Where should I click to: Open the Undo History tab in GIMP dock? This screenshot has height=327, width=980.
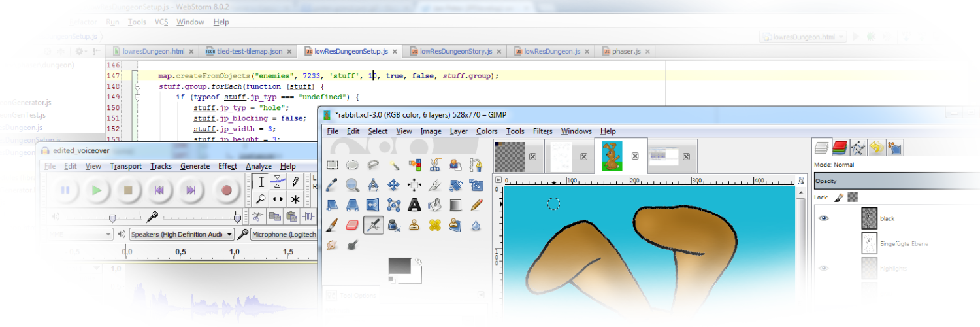876,148
